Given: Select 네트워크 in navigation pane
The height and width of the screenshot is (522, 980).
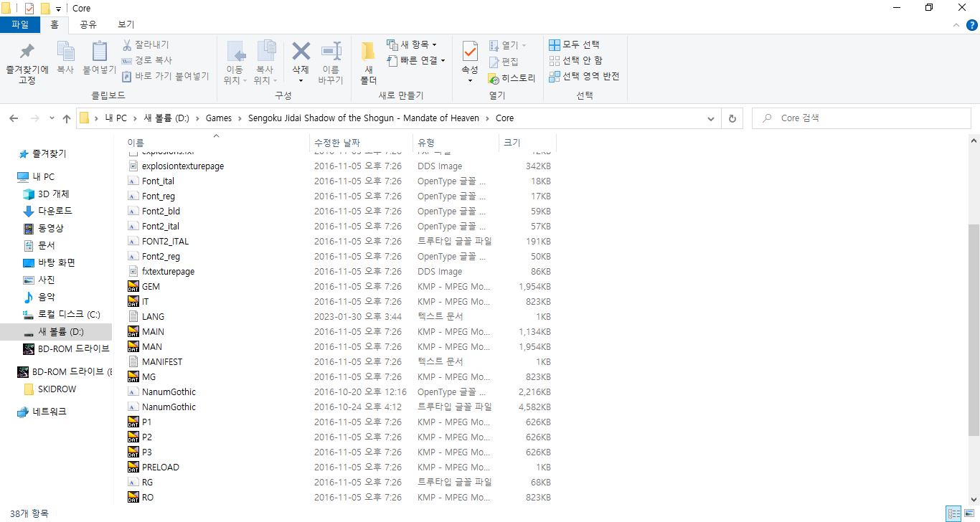Looking at the screenshot, I should [x=49, y=412].
